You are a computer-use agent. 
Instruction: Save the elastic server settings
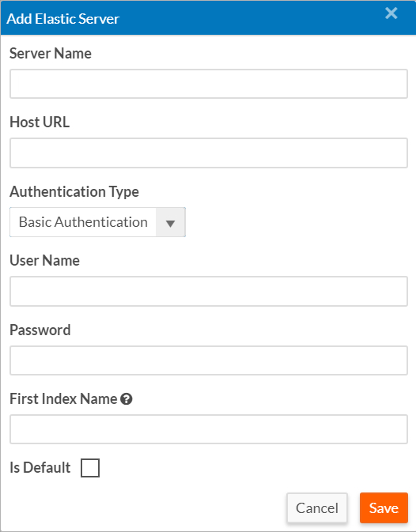384,508
